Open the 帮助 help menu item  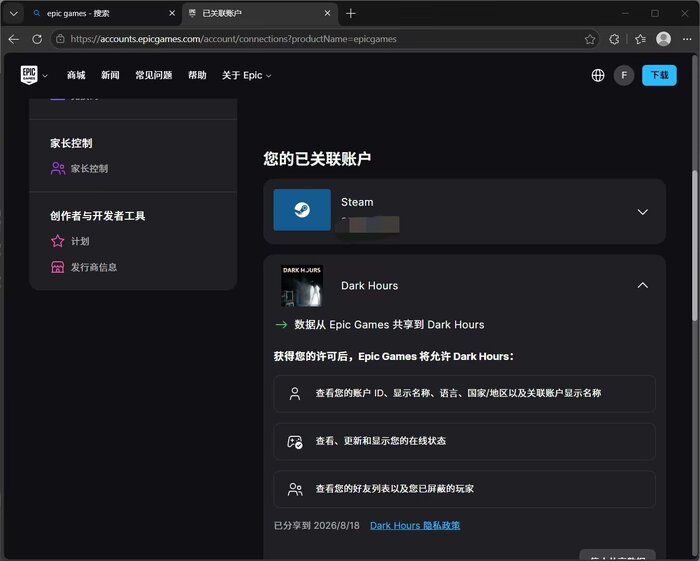tap(197, 75)
